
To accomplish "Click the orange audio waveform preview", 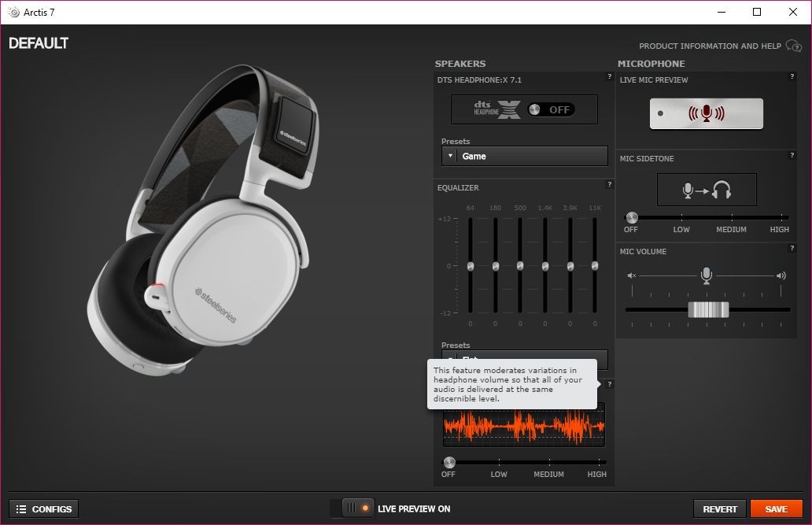I will [523, 427].
